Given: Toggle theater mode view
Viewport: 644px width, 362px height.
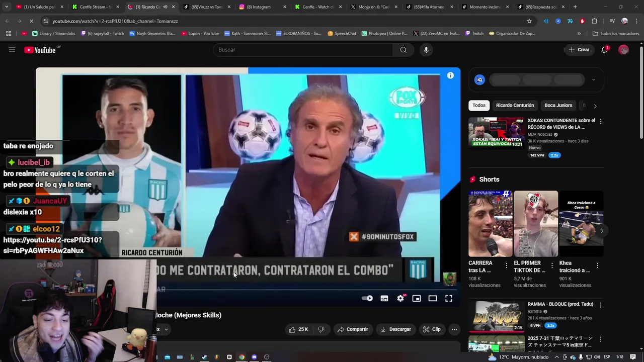Looking at the screenshot, I should click(433, 298).
